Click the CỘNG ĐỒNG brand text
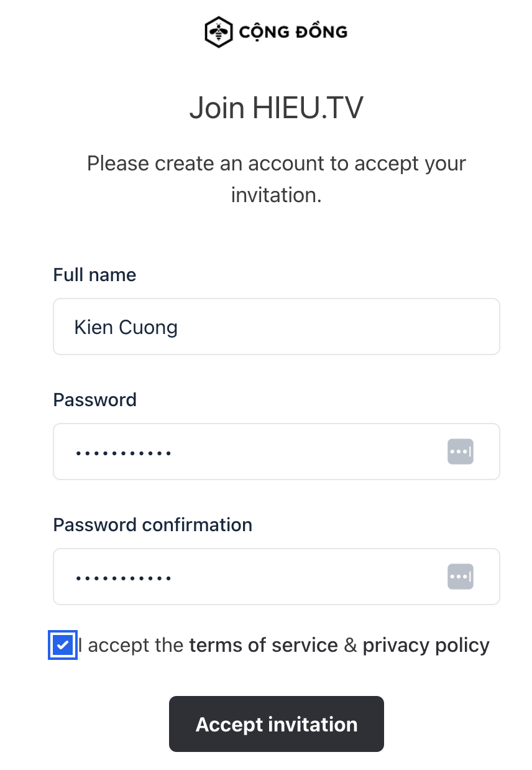Viewport: 532px width, 770px height. (x=293, y=32)
